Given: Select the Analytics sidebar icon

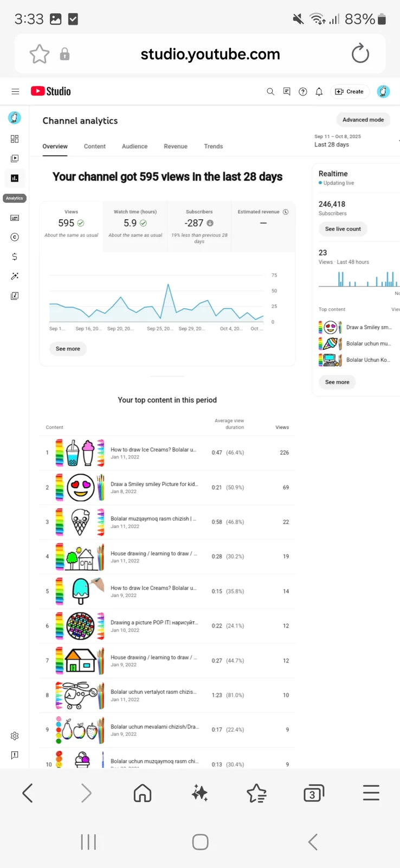Looking at the screenshot, I should coord(15,178).
